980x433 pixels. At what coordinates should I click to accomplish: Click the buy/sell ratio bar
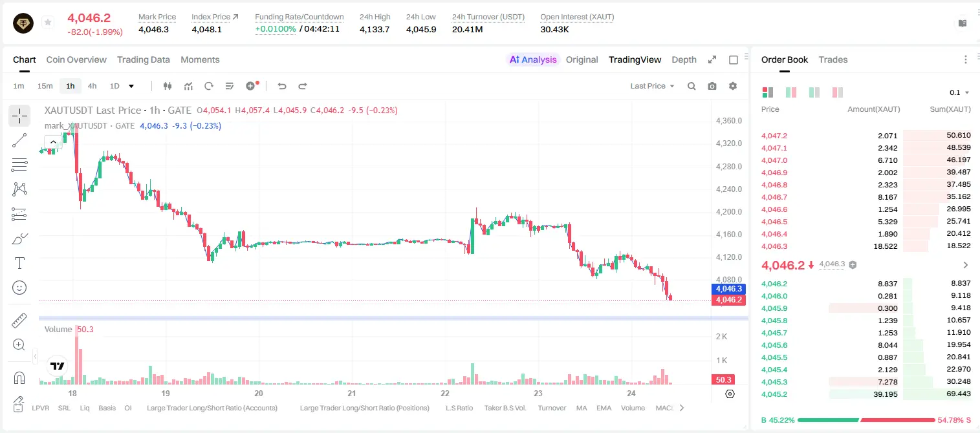click(x=866, y=420)
